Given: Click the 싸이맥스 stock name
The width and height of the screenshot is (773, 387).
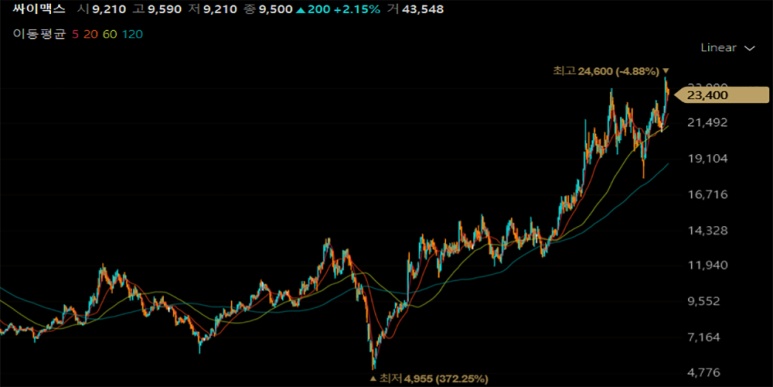Looking at the screenshot, I should click(x=34, y=9).
